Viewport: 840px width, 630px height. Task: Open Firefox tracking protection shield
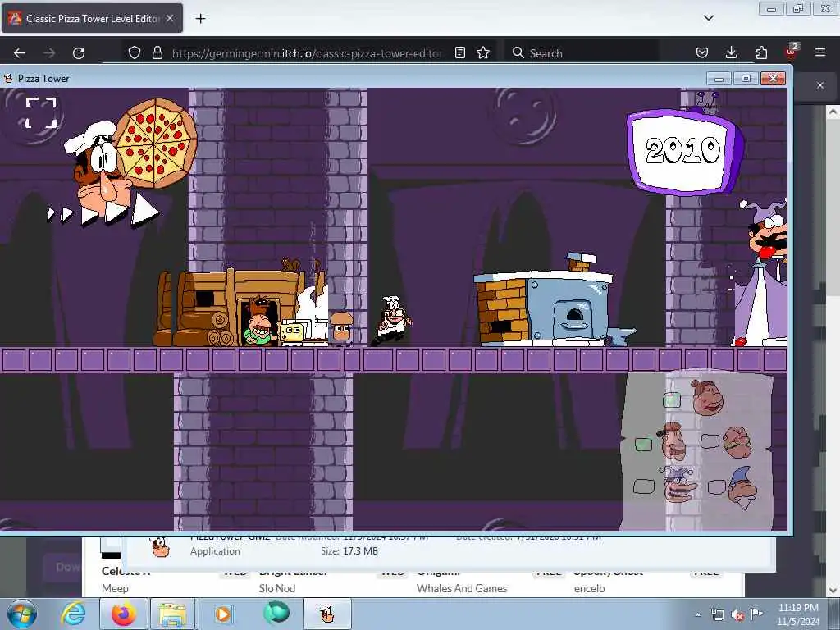pos(135,52)
